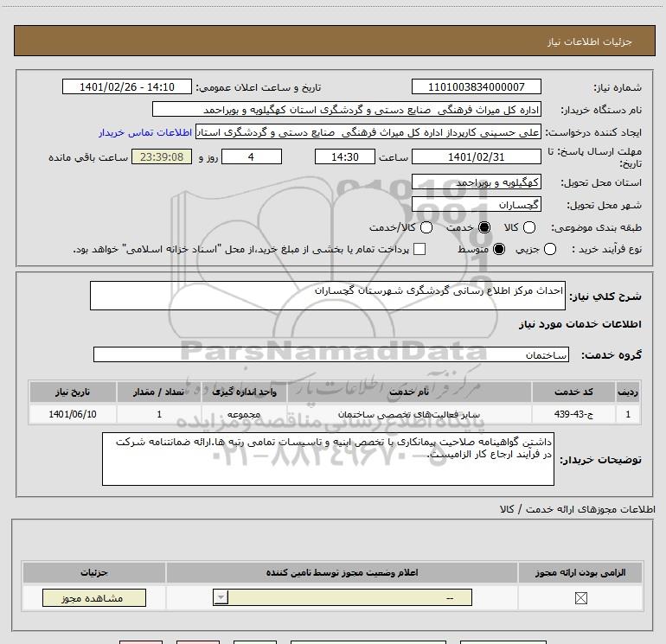Click the کد خدمت column header
The height and width of the screenshot is (644, 666).
click(x=573, y=392)
